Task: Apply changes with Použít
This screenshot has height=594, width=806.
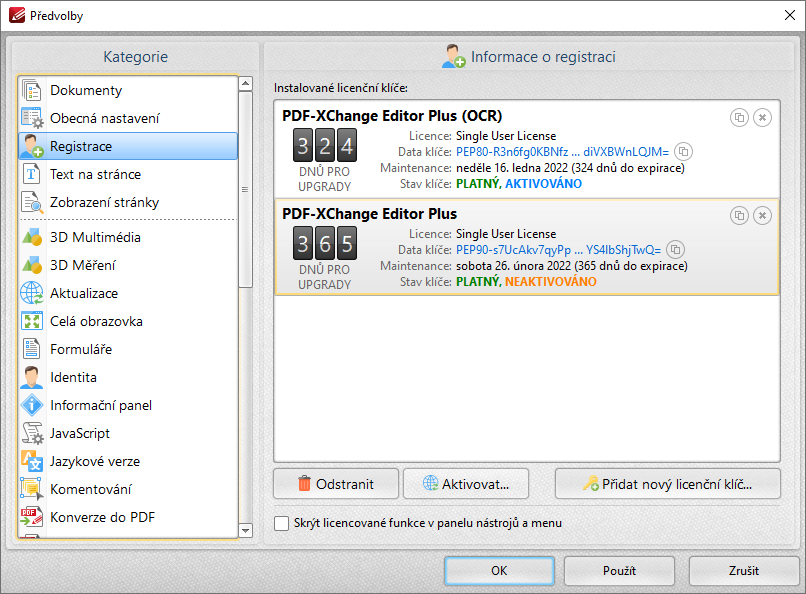Action: coord(619,570)
